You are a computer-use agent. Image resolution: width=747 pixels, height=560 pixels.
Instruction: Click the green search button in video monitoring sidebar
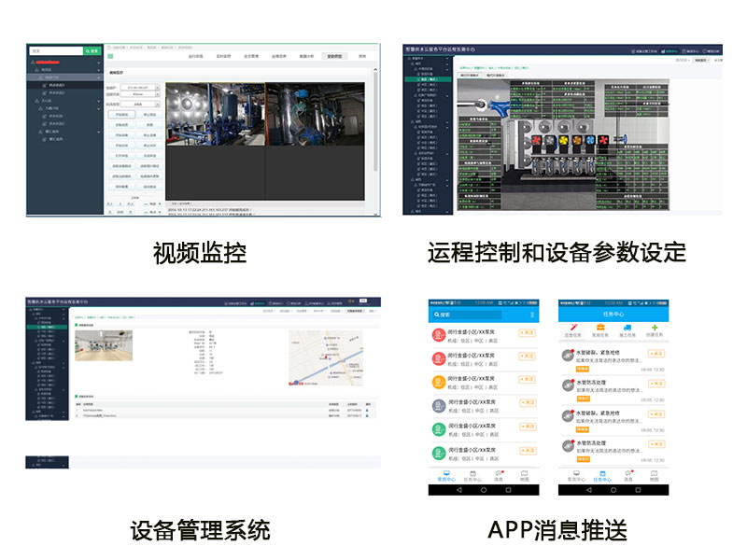pos(92,51)
